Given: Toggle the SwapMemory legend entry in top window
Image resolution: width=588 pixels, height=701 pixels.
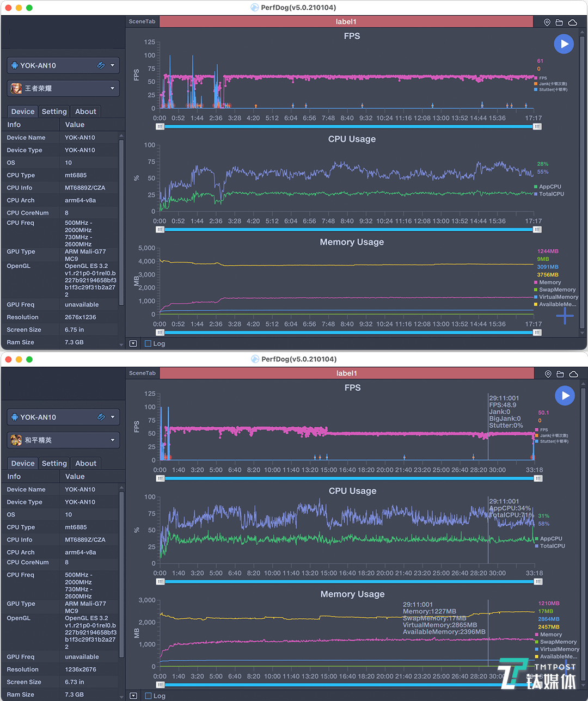Looking at the screenshot, I should tap(555, 290).
